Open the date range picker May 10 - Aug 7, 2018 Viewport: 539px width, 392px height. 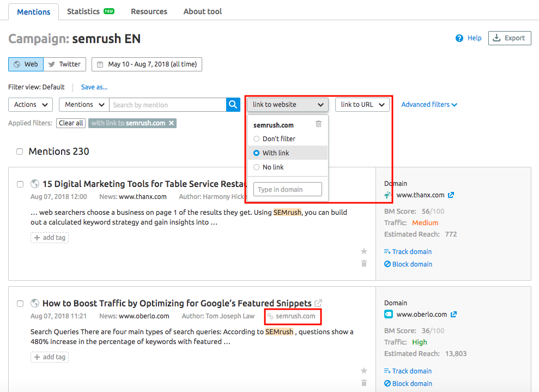pos(147,64)
